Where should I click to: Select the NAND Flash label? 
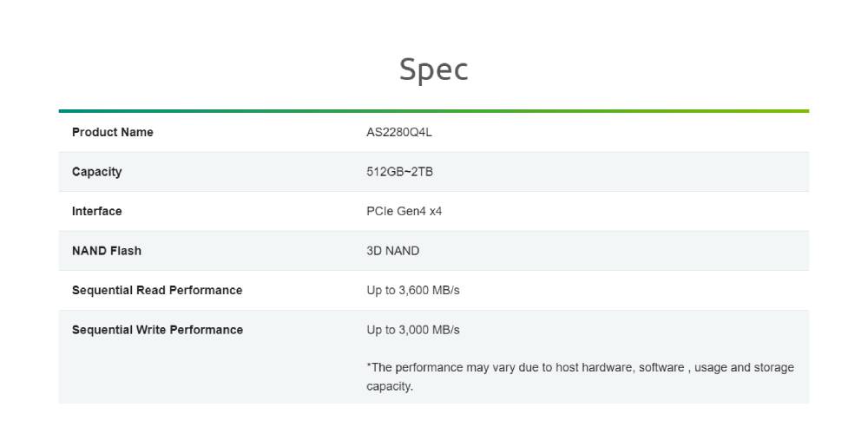[x=106, y=251]
